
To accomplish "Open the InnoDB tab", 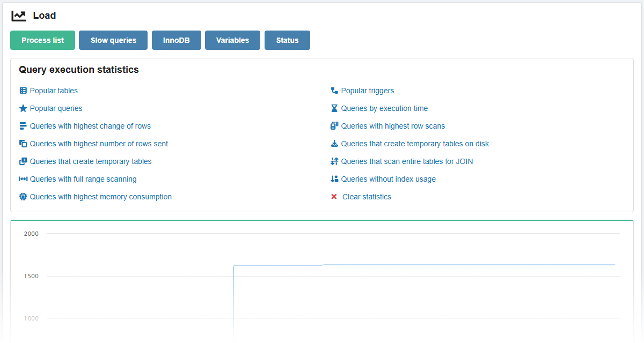I will (x=177, y=40).
